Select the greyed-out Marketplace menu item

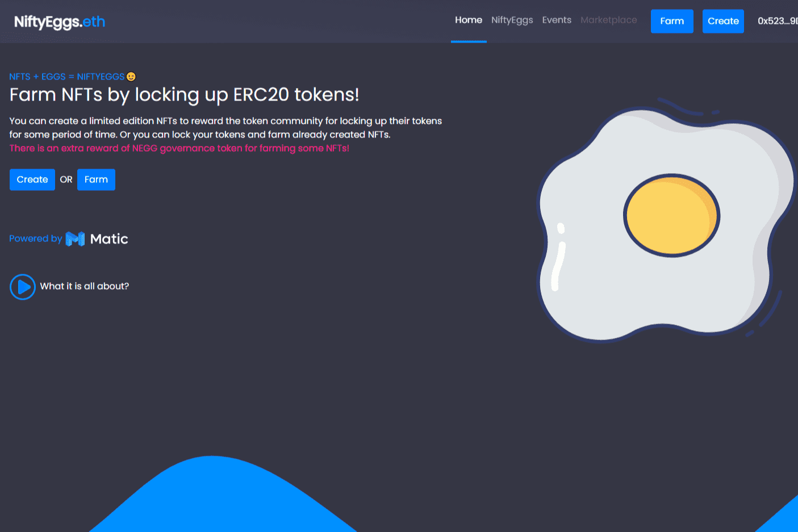click(608, 20)
